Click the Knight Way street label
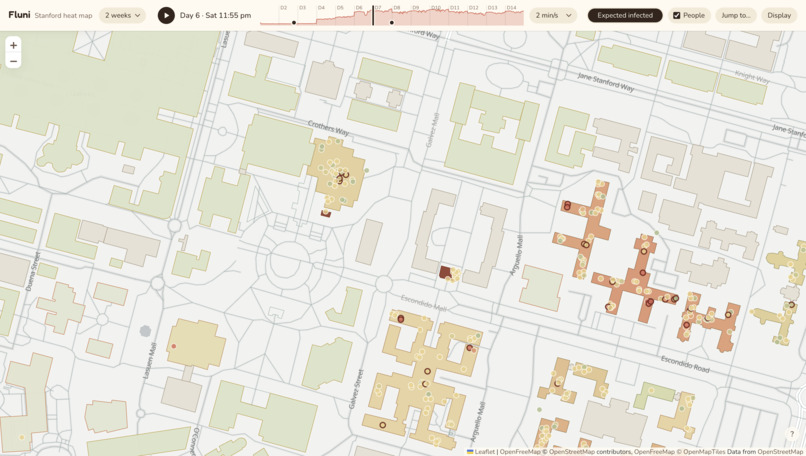The height and width of the screenshot is (456, 806). point(752,77)
